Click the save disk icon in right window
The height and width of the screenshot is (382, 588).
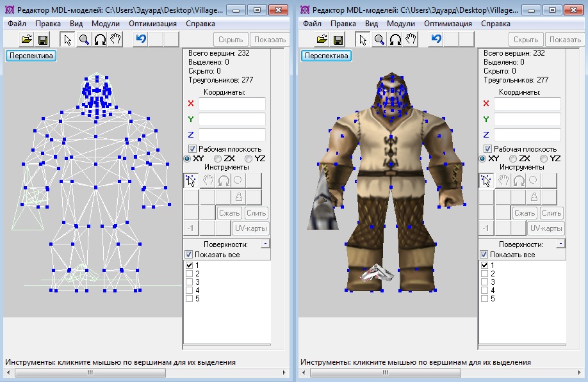coord(338,40)
